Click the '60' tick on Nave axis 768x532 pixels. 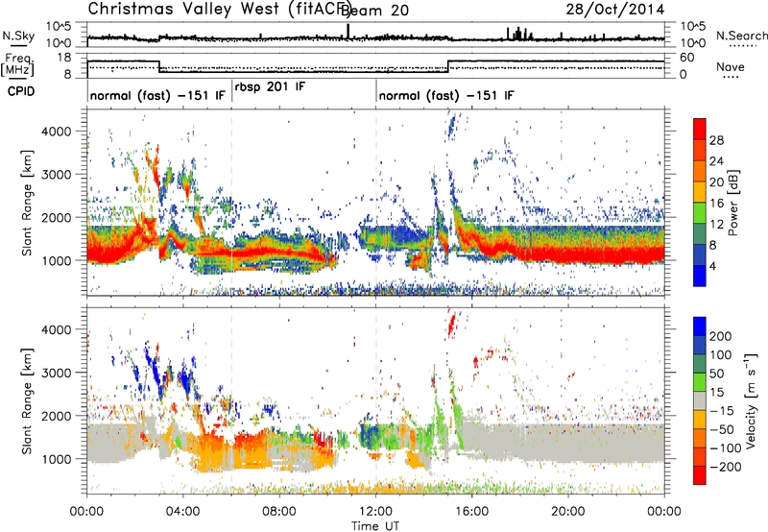(x=687, y=58)
